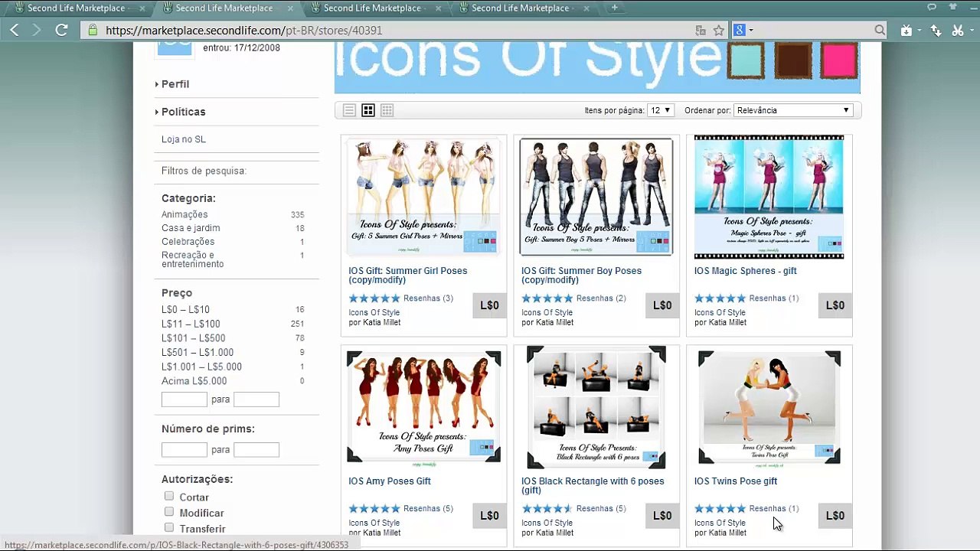The height and width of the screenshot is (551, 980).
Task: Check the Transferir permission checkbox
Action: coord(169,527)
